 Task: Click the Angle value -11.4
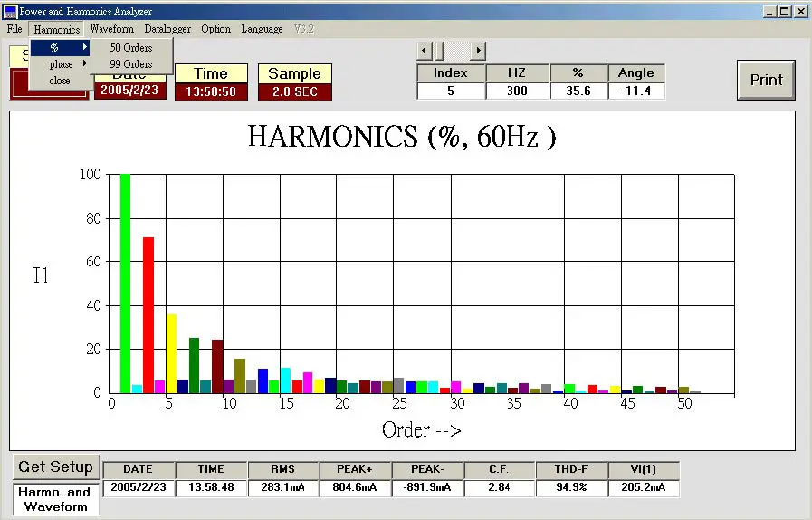pyautogui.click(x=635, y=91)
